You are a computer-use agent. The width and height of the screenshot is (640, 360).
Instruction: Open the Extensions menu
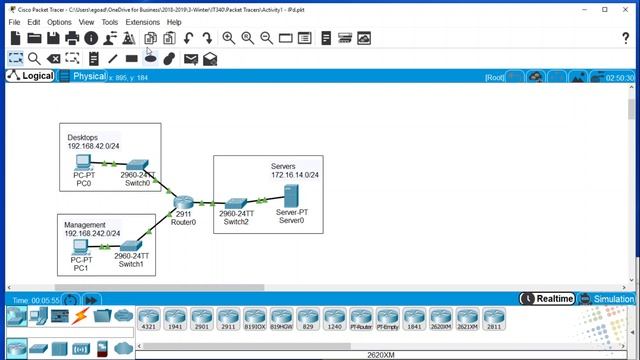(x=142, y=22)
